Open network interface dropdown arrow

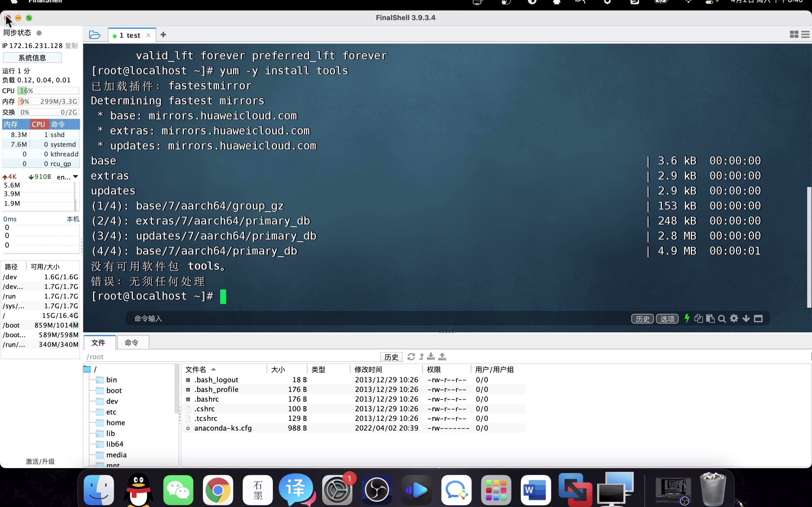tap(75, 176)
